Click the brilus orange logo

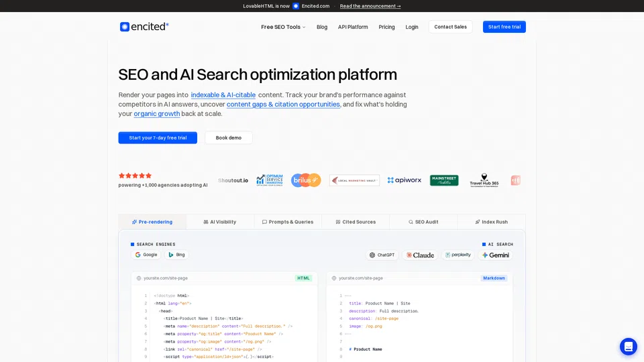click(306, 180)
